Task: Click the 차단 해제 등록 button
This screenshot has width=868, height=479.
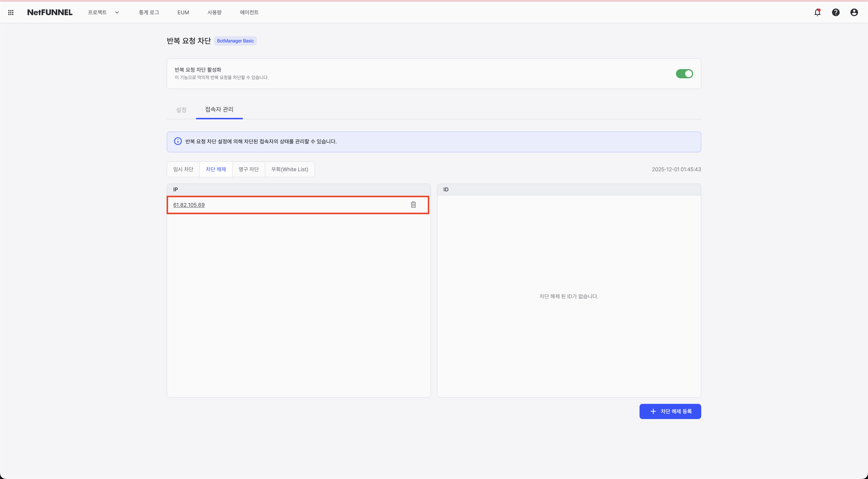Action: pos(670,411)
